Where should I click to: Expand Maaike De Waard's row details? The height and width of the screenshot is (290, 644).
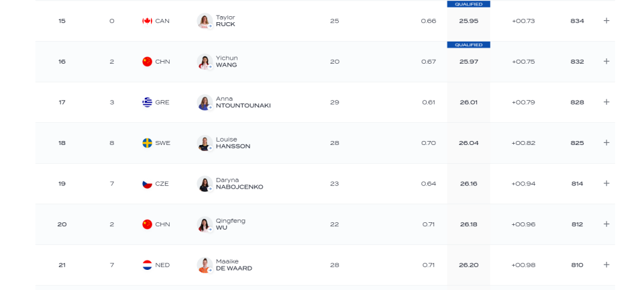606,264
